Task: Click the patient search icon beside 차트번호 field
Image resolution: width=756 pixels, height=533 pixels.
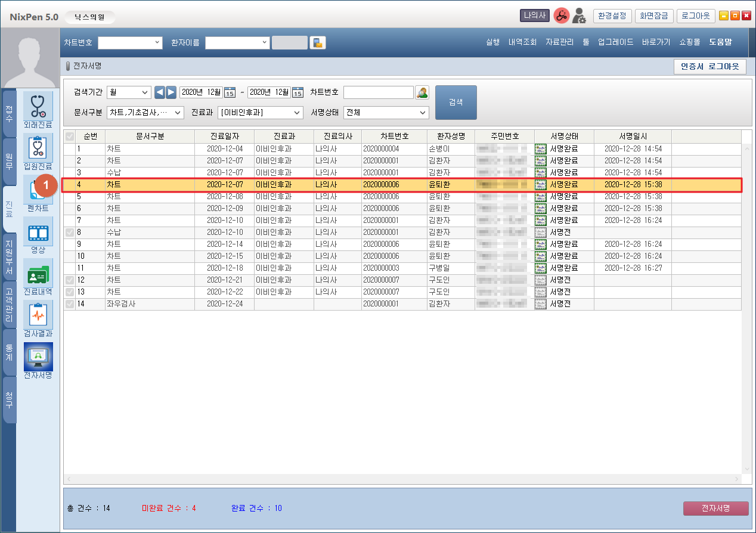Action: coord(422,92)
